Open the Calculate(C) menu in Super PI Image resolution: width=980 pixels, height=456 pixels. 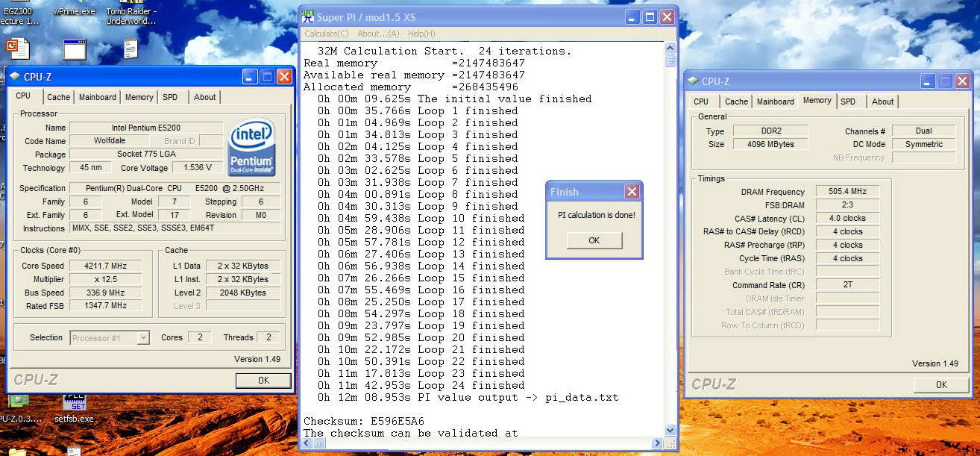click(327, 34)
